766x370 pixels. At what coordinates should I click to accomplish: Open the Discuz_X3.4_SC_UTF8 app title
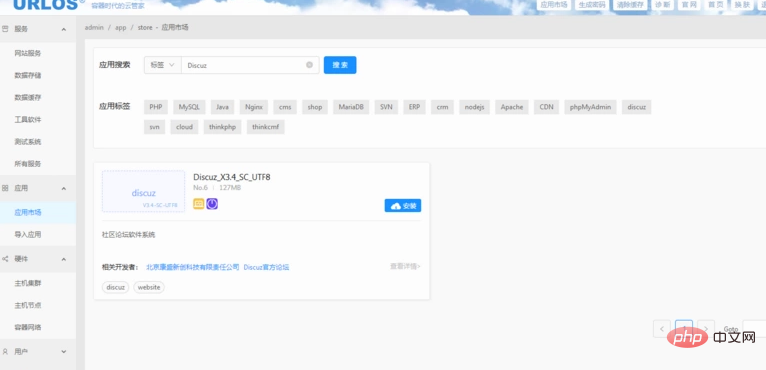232,177
